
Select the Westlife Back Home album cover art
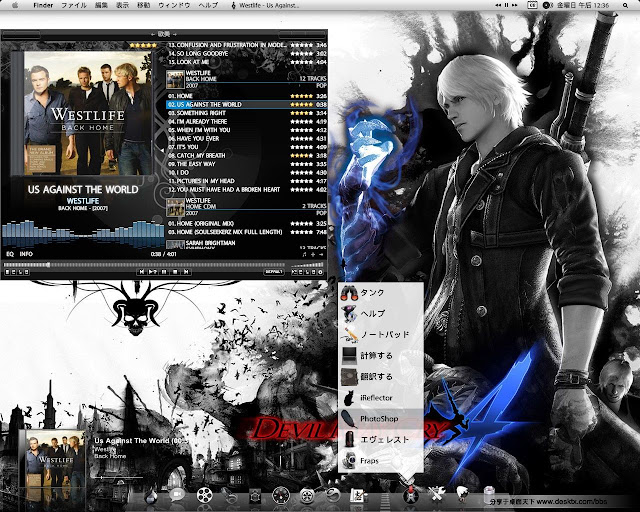pos(87,113)
